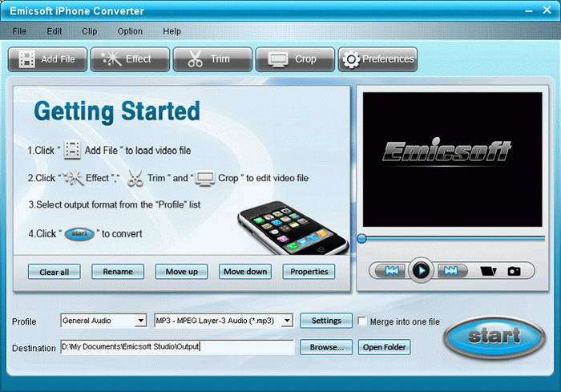Click the iPhone image in Getting Started
561x392 pixels.
click(x=293, y=228)
